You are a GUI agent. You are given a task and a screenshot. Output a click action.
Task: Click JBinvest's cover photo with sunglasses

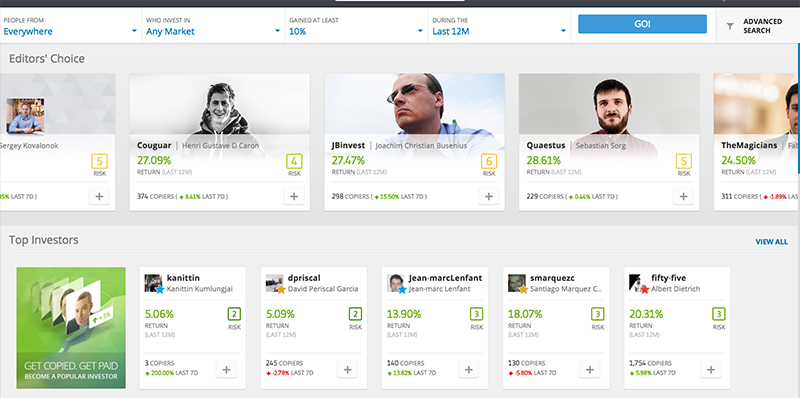(414, 104)
